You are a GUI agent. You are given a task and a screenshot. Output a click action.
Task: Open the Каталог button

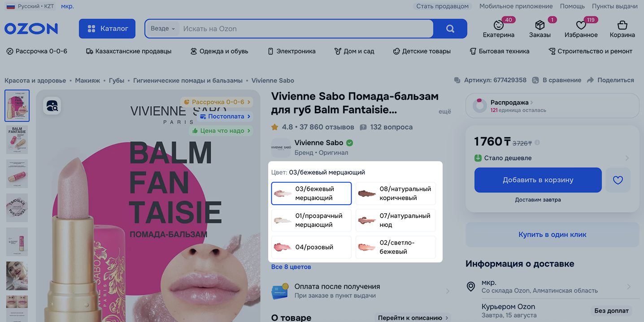coord(108,29)
